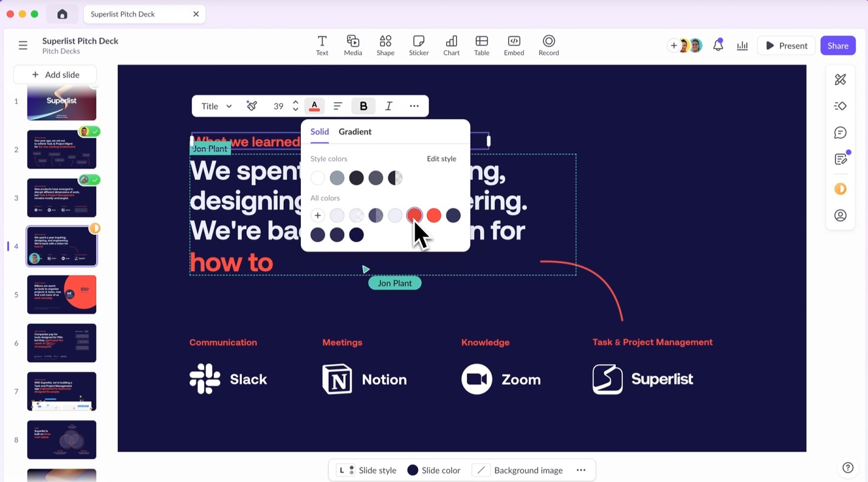Pick the gray-blue style color swatch

337,177
